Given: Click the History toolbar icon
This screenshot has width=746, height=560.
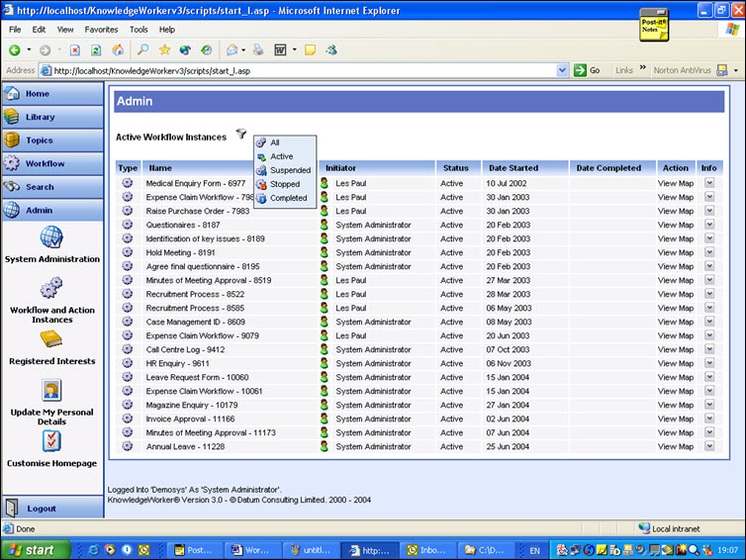Looking at the screenshot, I should tap(206, 49).
